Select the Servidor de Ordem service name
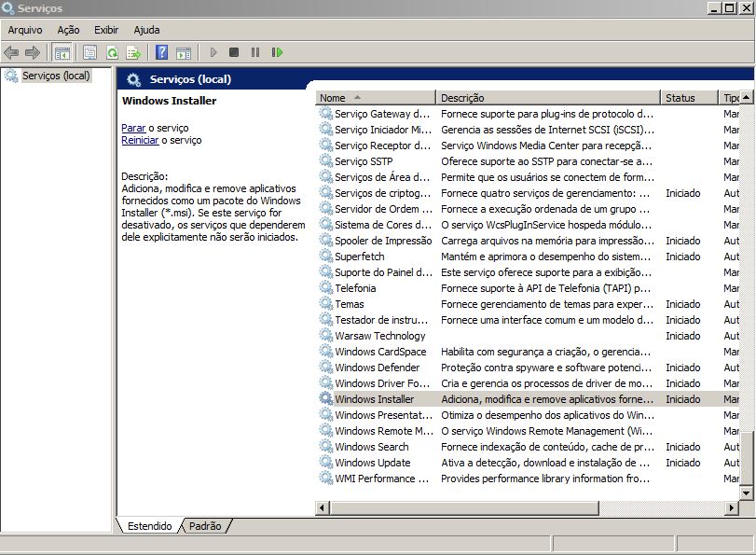 [383, 209]
